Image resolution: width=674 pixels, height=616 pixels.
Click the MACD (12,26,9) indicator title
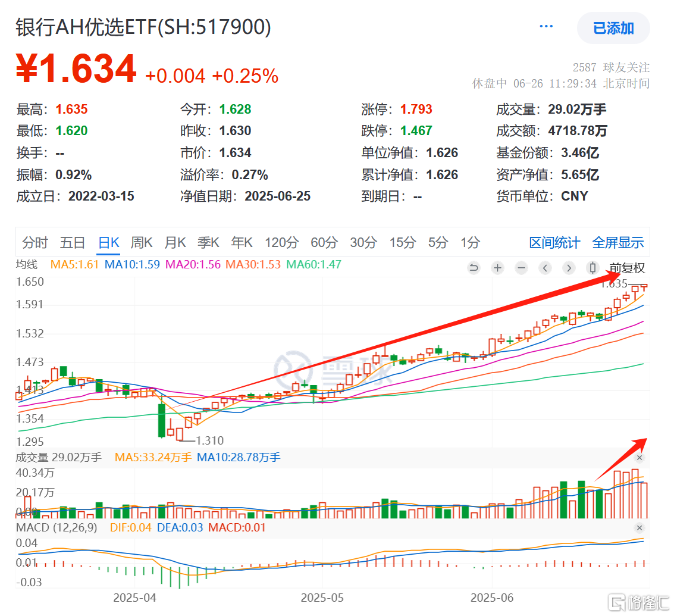point(57,528)
